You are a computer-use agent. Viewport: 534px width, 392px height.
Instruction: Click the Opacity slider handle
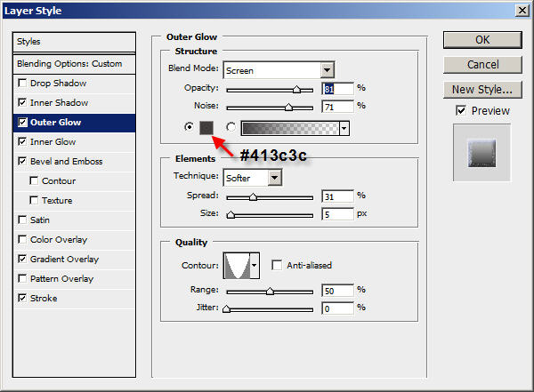[296, 90]
